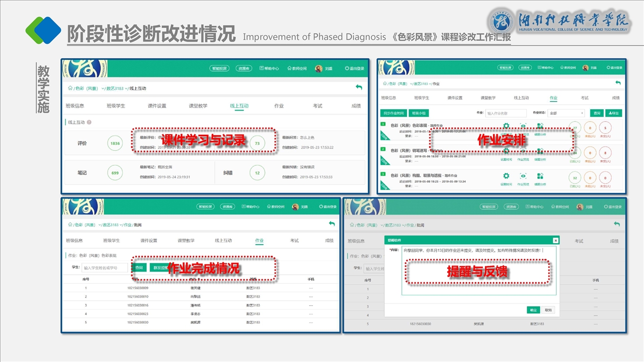Click the red 未交 circle showing 5
The width and height of the screenshot is (644, 362).
(605, 128)
